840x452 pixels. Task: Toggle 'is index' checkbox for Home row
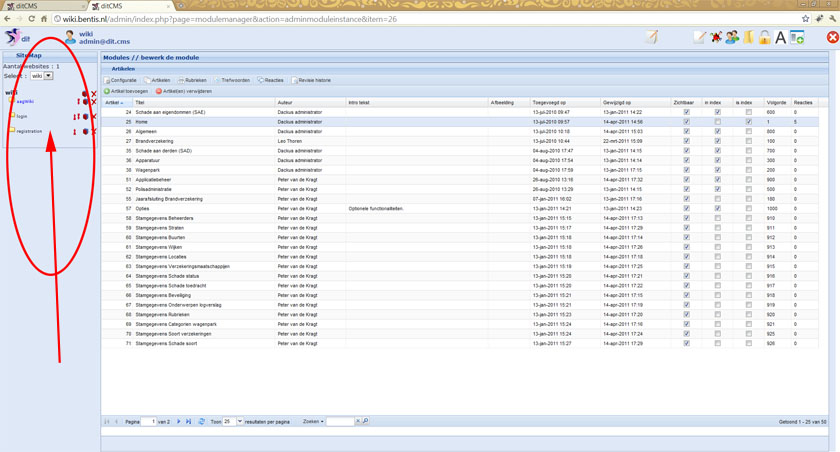pos(748,122)
